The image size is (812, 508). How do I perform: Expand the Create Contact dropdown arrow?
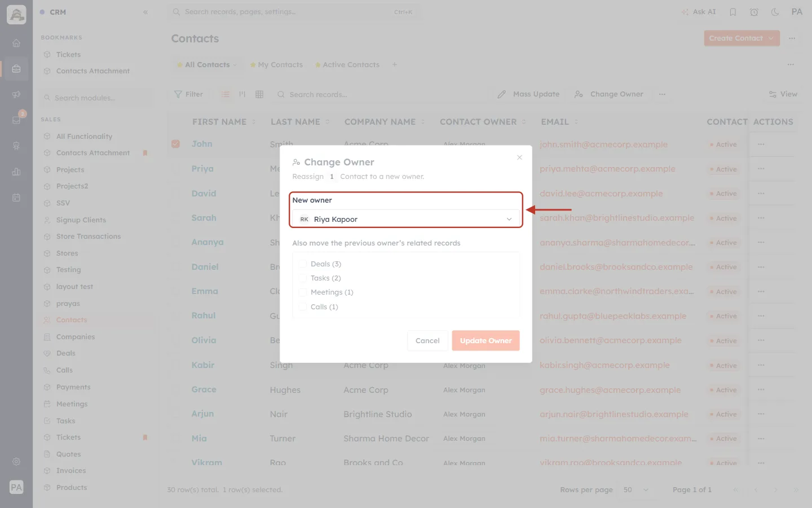point(771,38)
